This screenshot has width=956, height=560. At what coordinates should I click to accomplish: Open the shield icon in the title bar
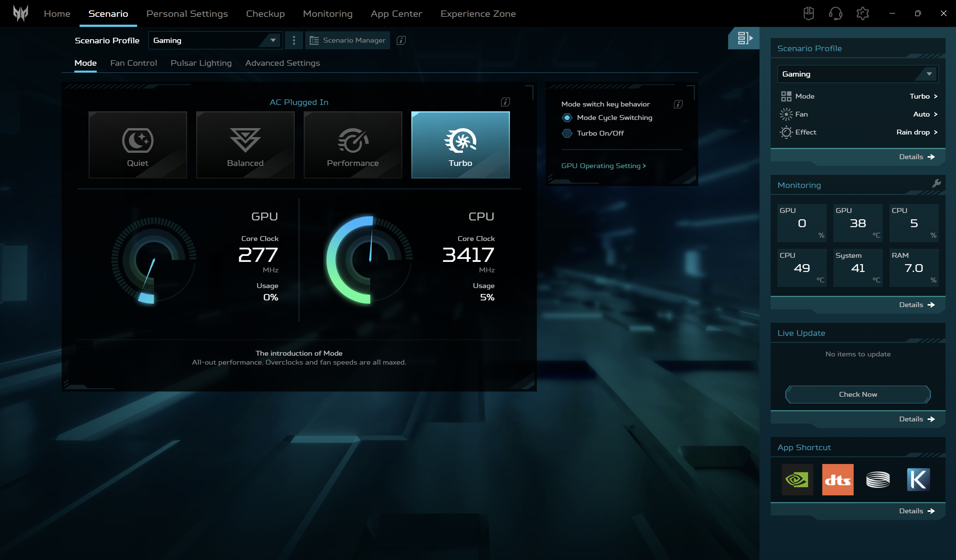point(808,13)
